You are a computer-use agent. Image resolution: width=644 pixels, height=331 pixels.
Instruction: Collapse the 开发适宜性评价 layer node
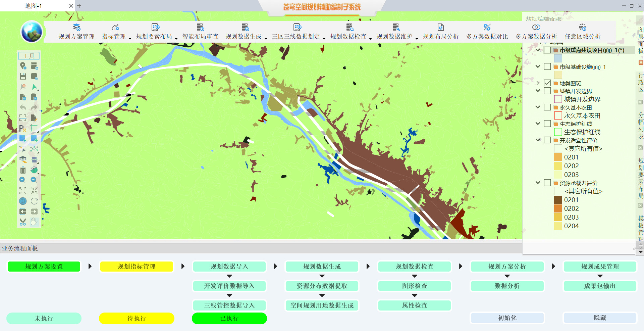pyautogui.click(x=538, y=140)
